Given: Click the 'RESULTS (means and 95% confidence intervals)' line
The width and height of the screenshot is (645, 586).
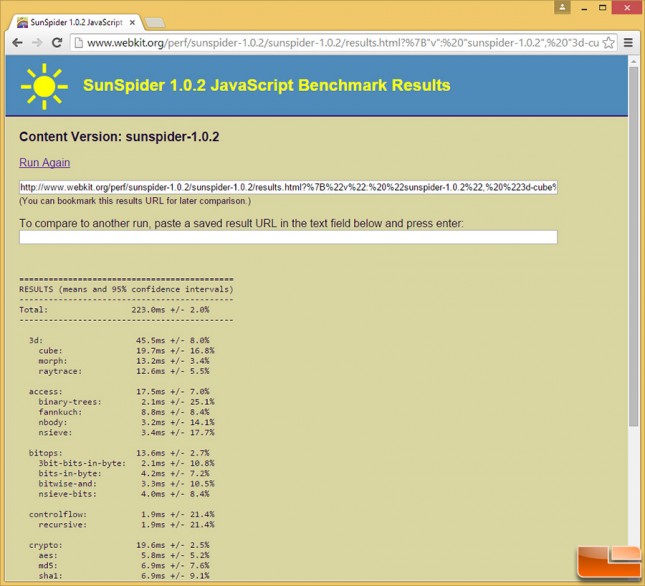Looking at the screenshot, I should pyautogui.click(x=126, y=290).
